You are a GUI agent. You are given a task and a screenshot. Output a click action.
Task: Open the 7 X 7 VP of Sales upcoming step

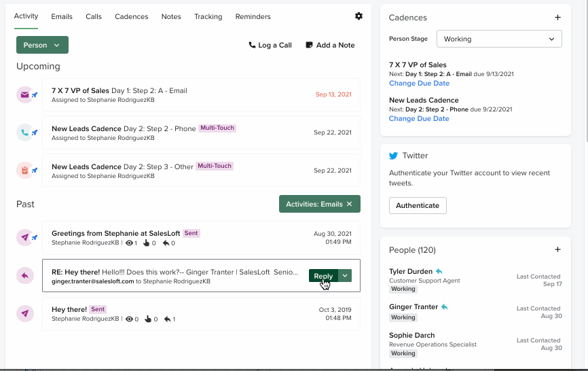202,95
